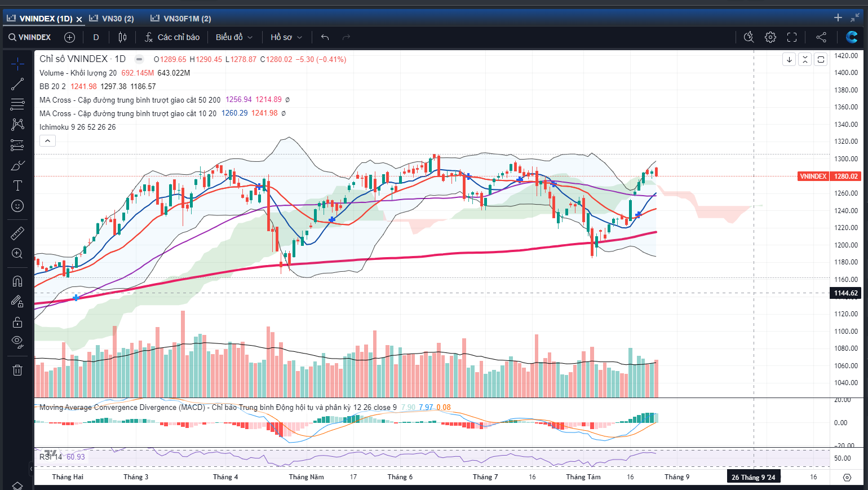Image resolution: width=868 pixels, height=490 pixels.
Task: Switch to the VN30F1M (2) tab
Action: coord(181,19)
